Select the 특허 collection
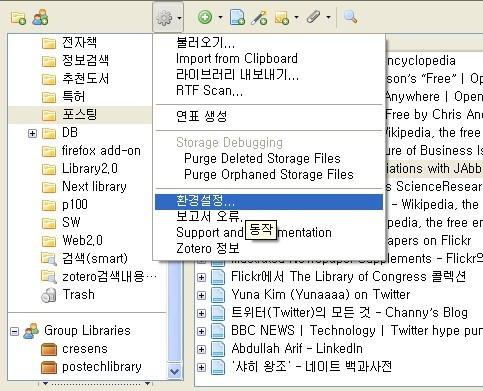This screenshot has height=391, width=483. tap(73, 96)
